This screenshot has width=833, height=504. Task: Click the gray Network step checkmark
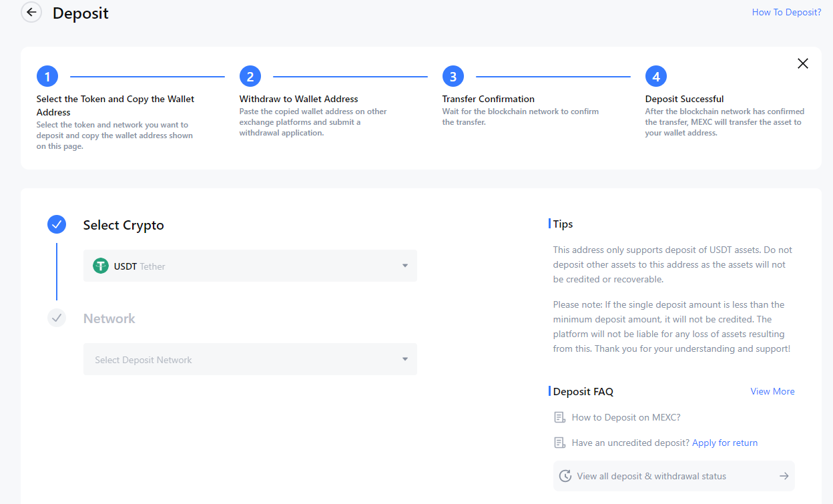57,318
